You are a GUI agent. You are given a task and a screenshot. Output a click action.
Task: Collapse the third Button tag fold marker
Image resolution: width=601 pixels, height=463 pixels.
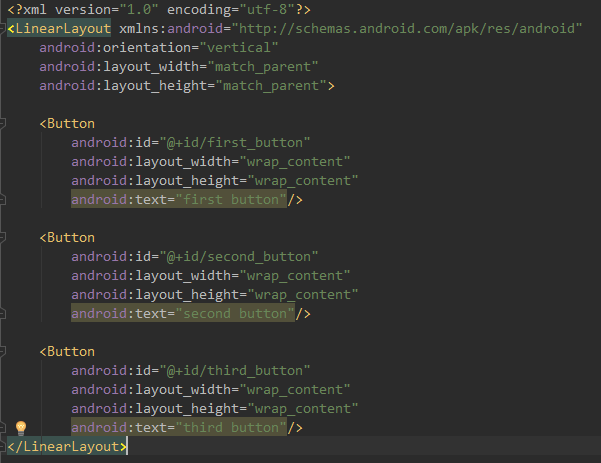pyautogui.click(x=2, y=351)
